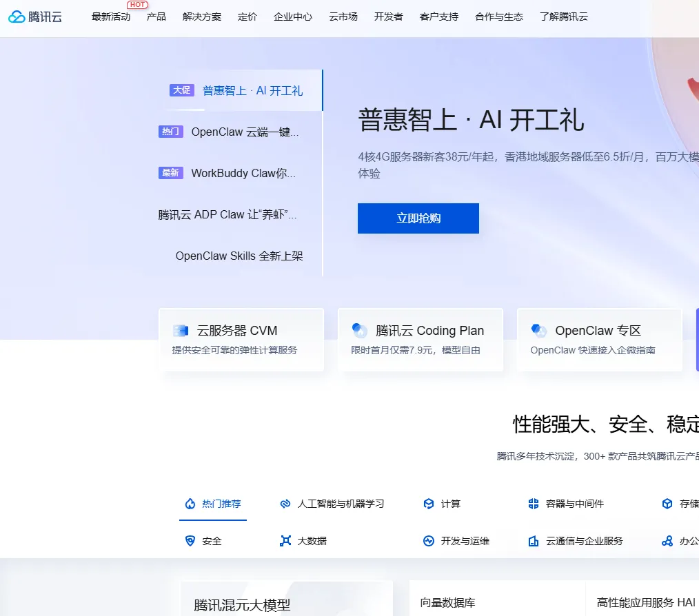Click the shield icon beside 安全
The image size is (699, 616).
(190, 541)
